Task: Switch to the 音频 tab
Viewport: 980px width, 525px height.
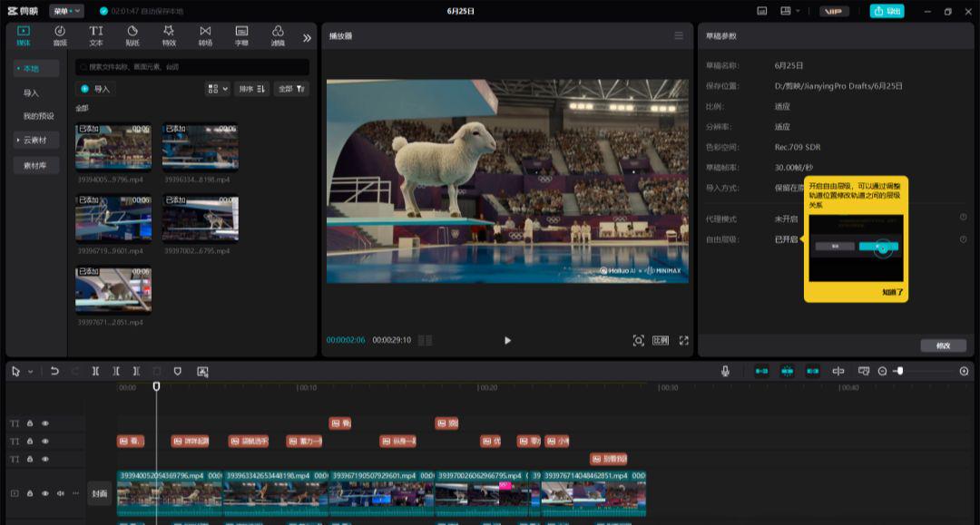Action: (x=59, y=34)
